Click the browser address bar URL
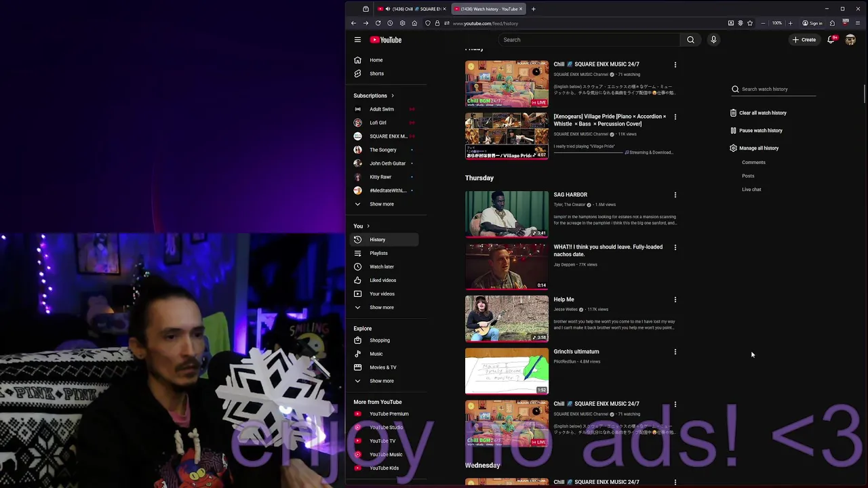868x488 pixels. click(486, 23)
